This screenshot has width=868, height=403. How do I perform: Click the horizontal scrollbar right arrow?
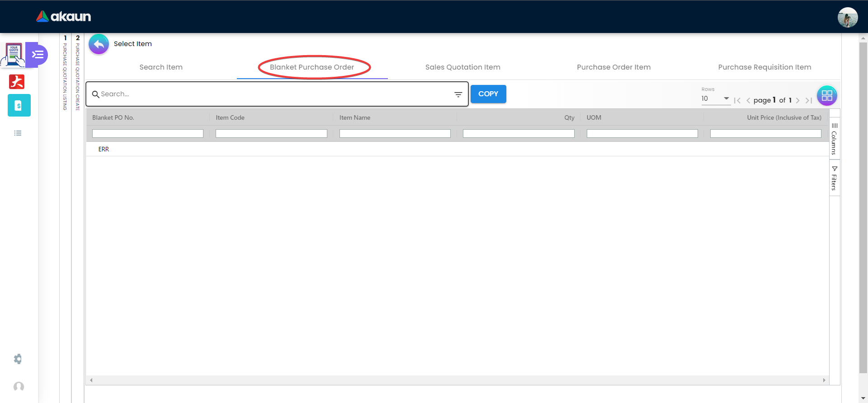click(824, 380)
